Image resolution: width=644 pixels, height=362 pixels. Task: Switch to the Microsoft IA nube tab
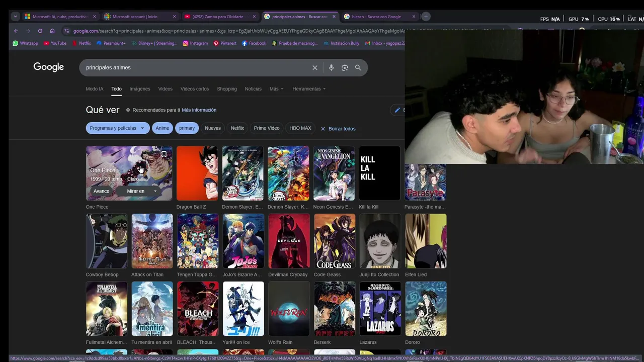60,17
